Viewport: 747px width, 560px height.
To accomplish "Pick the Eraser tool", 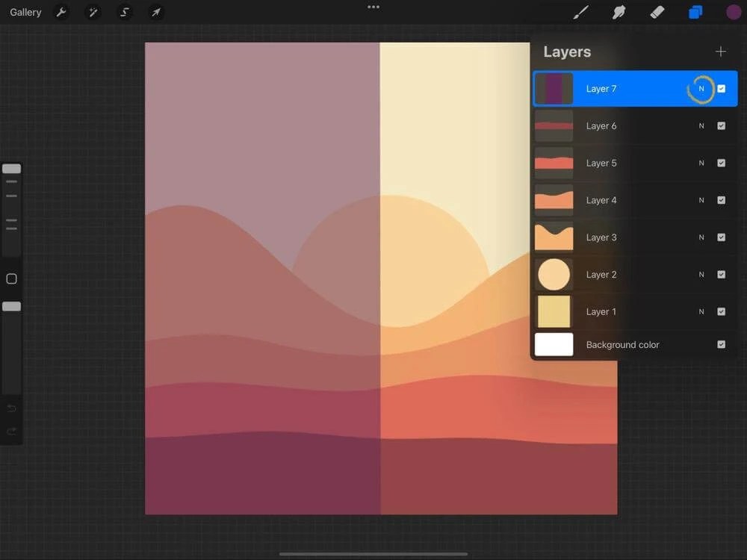I will (657, 12).
